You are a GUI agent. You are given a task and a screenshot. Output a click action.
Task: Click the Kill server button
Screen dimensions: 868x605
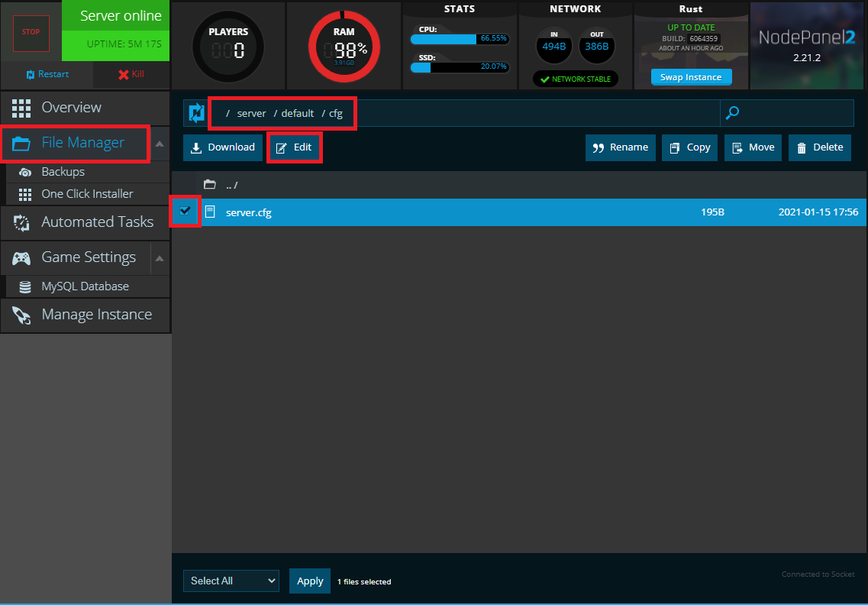pos(131,74)
